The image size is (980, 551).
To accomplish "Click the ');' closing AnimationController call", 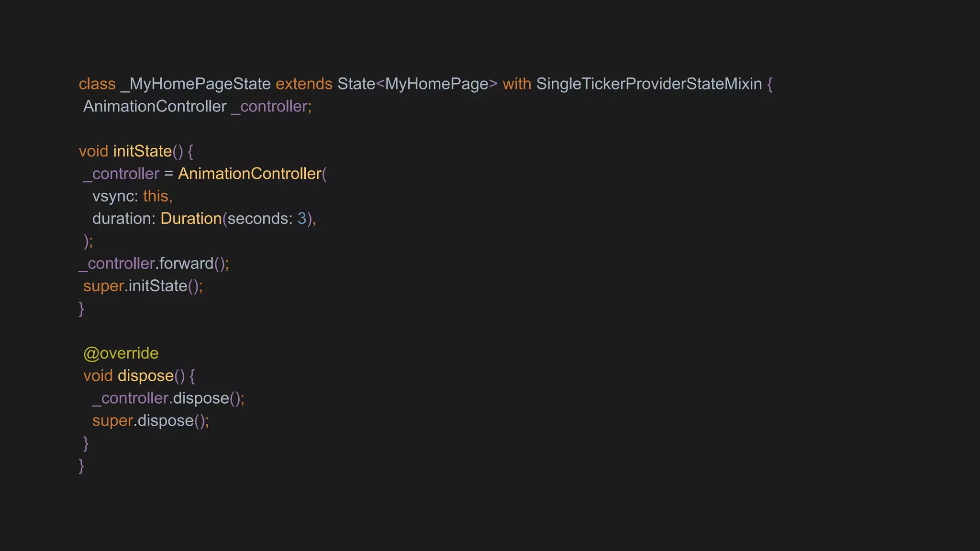I will coord(89,242).
